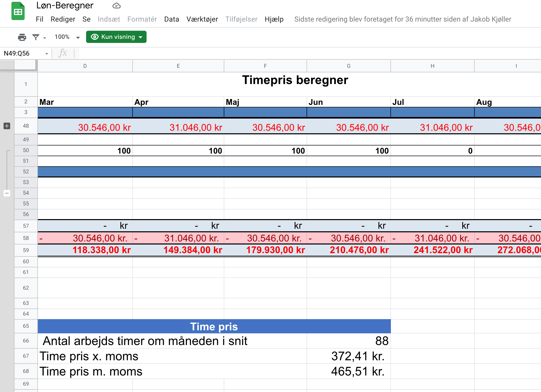Click the Time pris m. moms label
541x392 pixels.
point(91,371)
